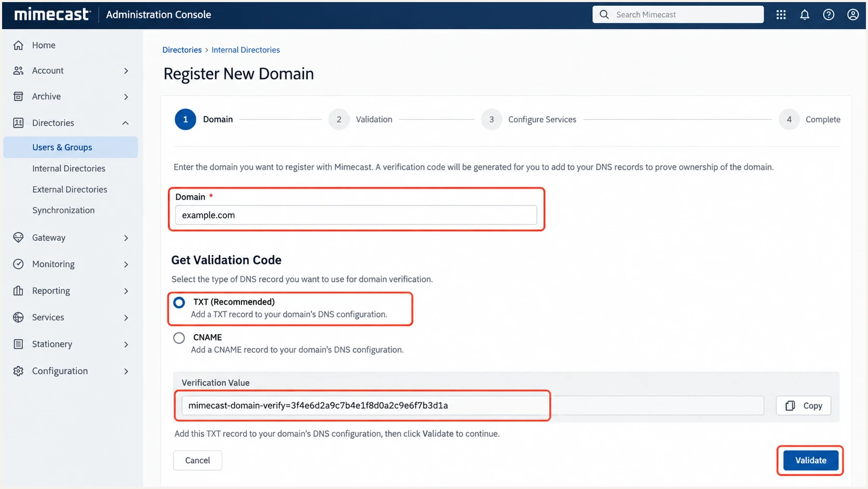
Task: Click the Domain input field
Action: point(356,215)
